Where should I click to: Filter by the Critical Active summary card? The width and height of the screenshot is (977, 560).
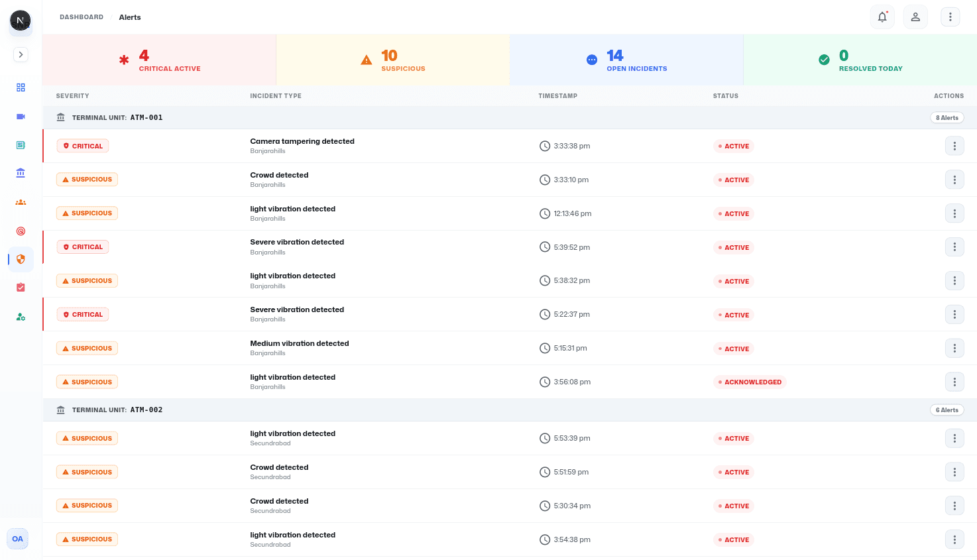coord(159,60)
